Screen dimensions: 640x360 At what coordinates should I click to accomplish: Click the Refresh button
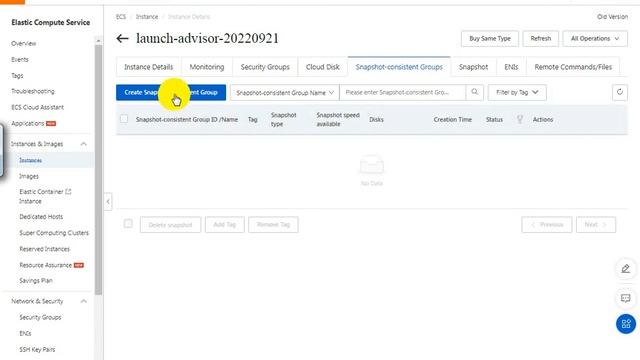coord(541,38)
